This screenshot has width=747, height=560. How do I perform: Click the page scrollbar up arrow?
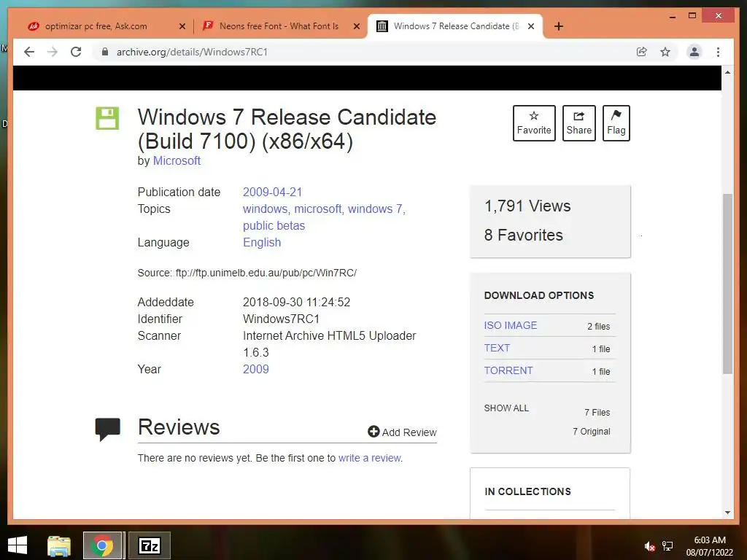click(x=727, y=72)
